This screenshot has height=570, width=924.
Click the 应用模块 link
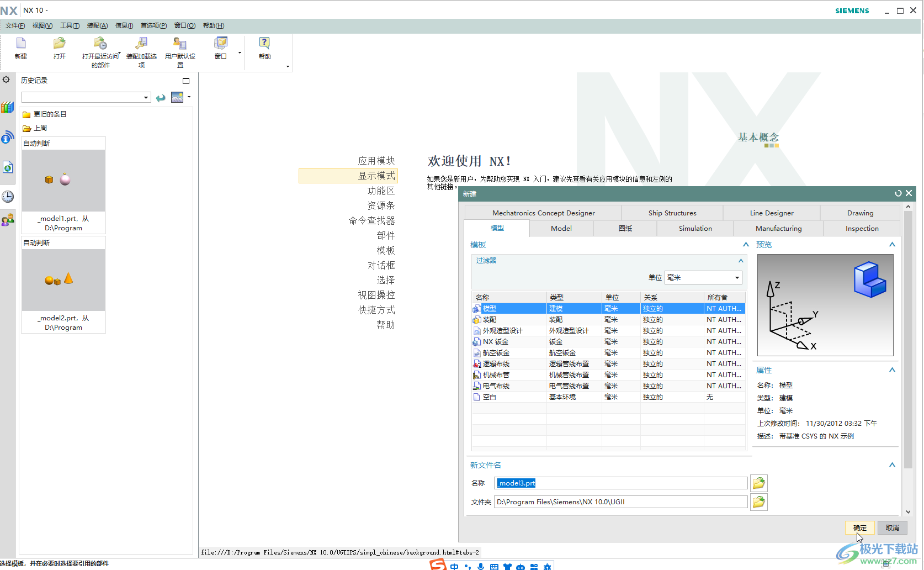pyautogui.click(x=376, y=161)
